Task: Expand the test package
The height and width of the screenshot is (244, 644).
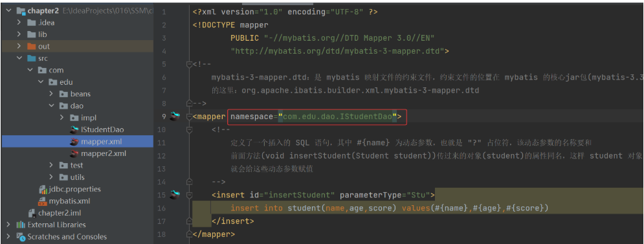Action: tap(51, 165)
